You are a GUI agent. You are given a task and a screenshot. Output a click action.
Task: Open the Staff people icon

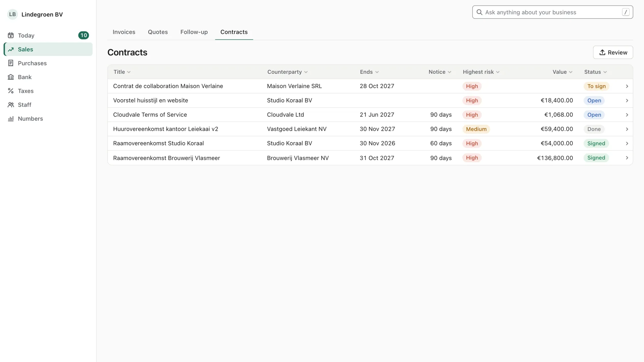[11, 105]
